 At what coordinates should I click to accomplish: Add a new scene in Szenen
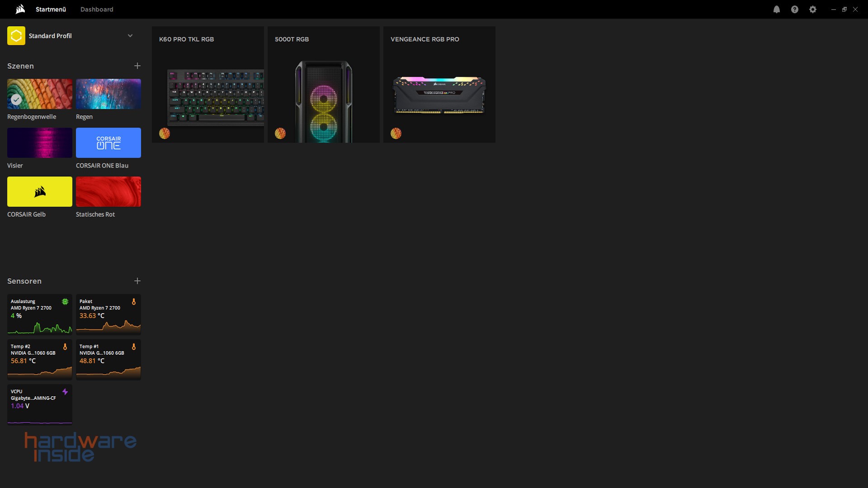(137, 66)
